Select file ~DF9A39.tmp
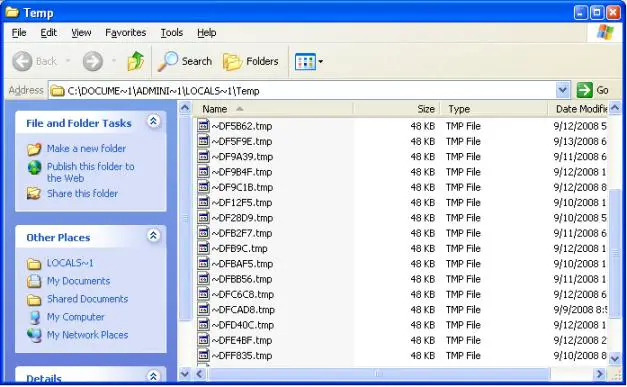 [242, 157]
